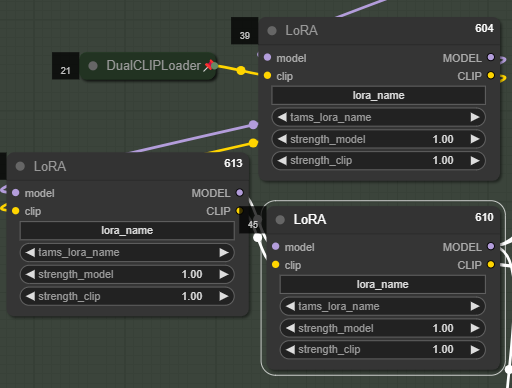Viewport: 512px width, 388px height.
Task: Click the white link midpoint near badge 45
Action: tap(258, 238)
